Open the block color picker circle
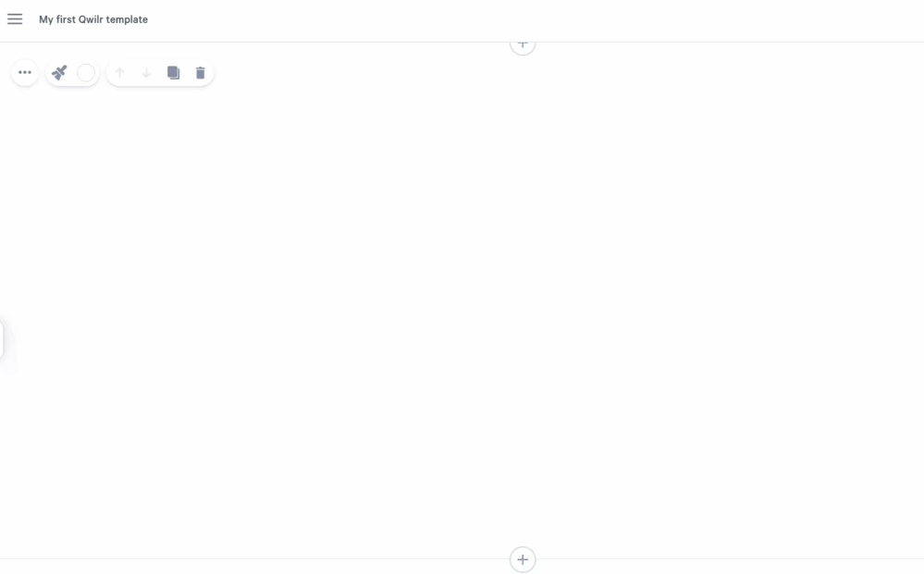This screenshot has height=574, width=924. point(86,72)
